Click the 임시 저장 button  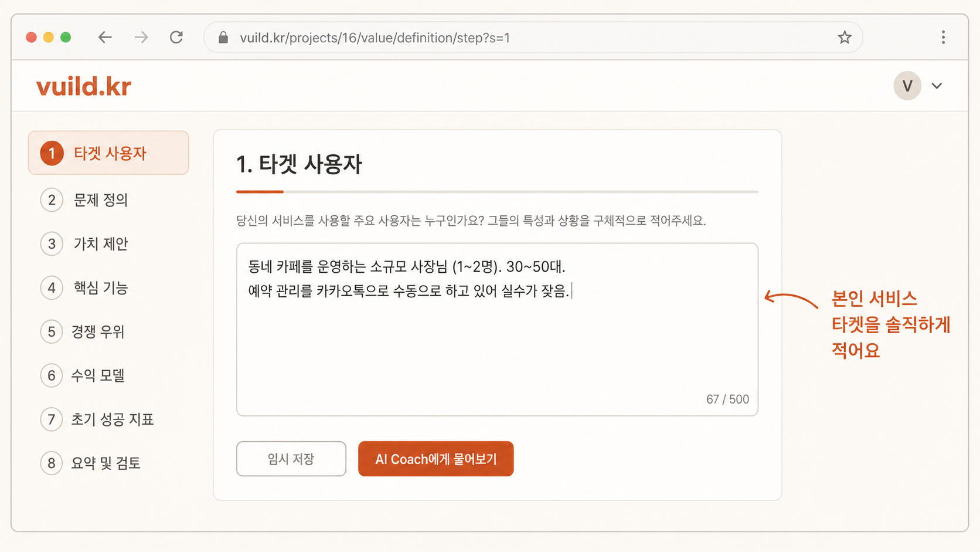click(x=291, y=459)
